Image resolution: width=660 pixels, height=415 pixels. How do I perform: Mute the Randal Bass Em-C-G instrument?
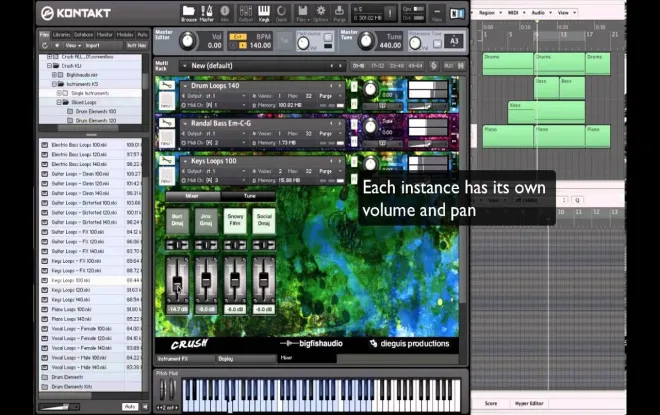[354, 141]
